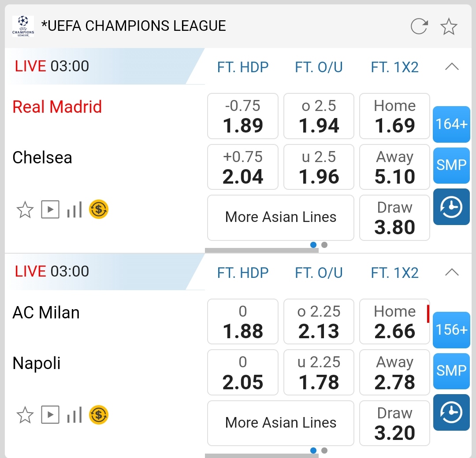Select FT. 1X2 header in AC Milan match
The image size is (476, 458).
pyautogui.click(x=394, y=273)
